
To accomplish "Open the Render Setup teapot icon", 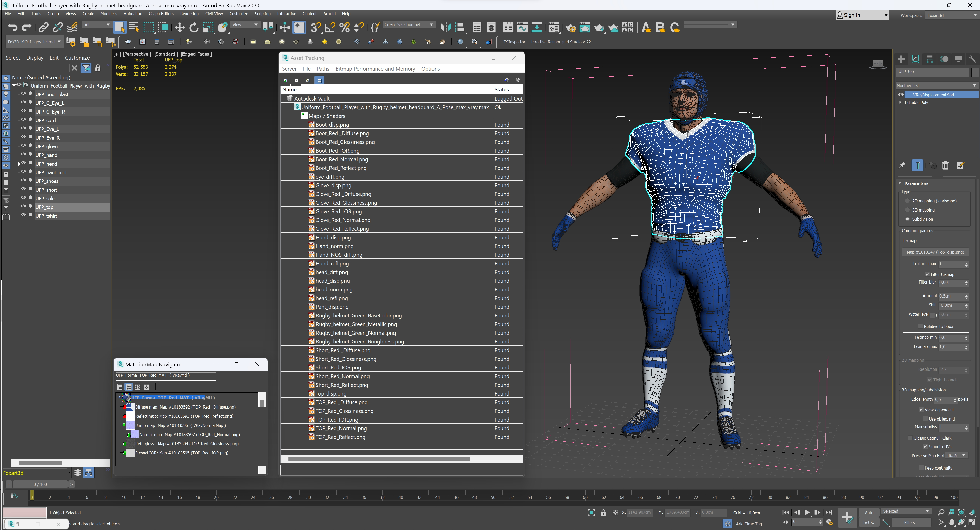I will 570,27.
